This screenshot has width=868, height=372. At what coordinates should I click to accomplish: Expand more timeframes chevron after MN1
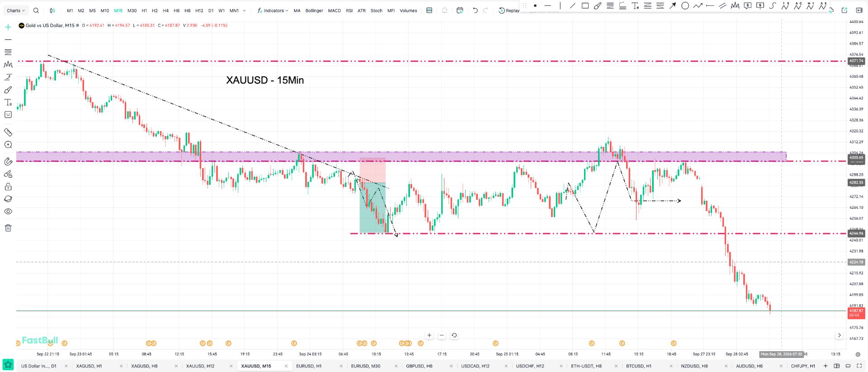tap(245, 10)
